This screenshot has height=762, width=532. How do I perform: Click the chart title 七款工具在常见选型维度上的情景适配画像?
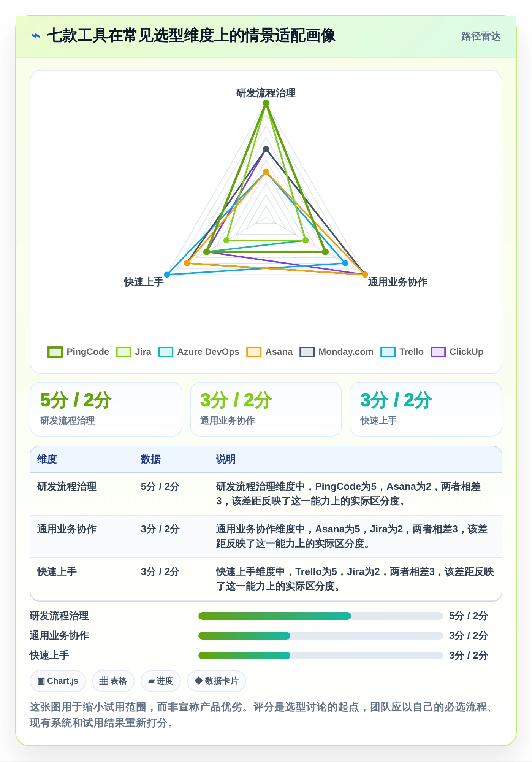(x=191, y=36)
